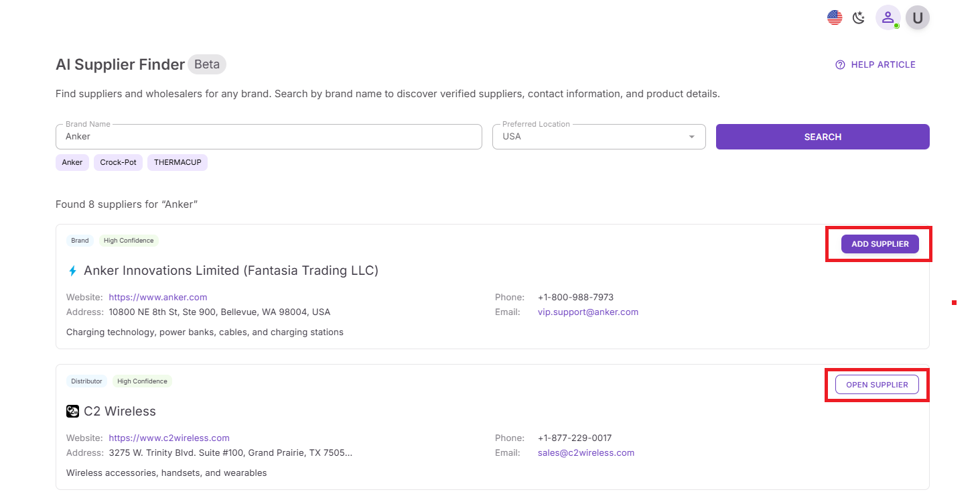The image size is (980, 494).
Task: Click the Anker lightning bolt logo icon
Action: click(73, 271)
